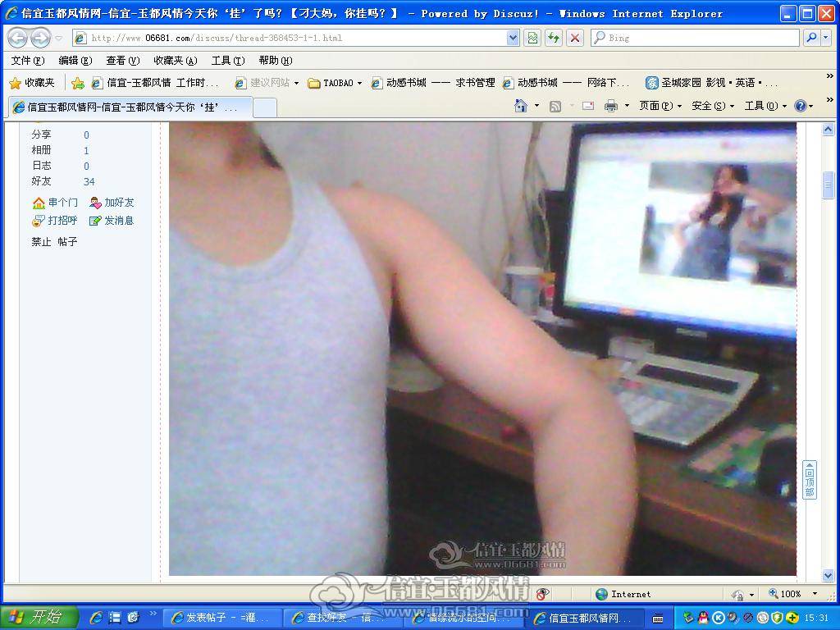Click the browser Forward arrow button
This screenshot has height=630, width=840.
pyautogui.click(x=40, y=38)
